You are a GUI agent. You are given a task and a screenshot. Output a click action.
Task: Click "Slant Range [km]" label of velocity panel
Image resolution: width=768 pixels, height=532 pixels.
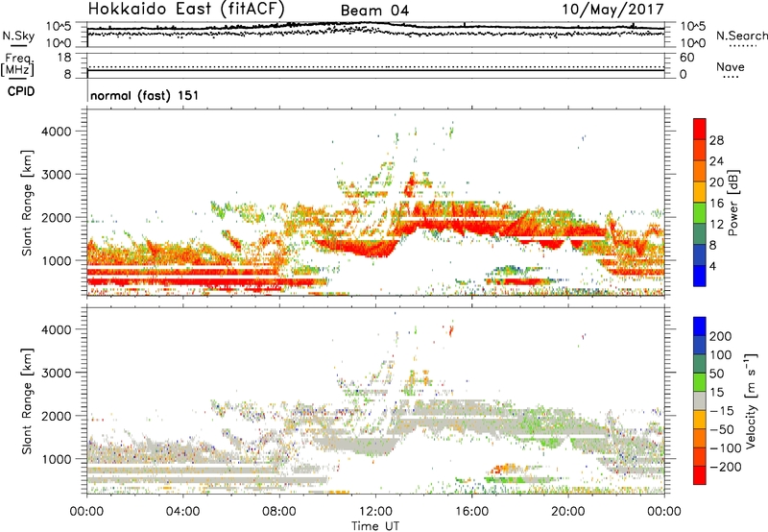pyautogui.click(x=27, y=401)
